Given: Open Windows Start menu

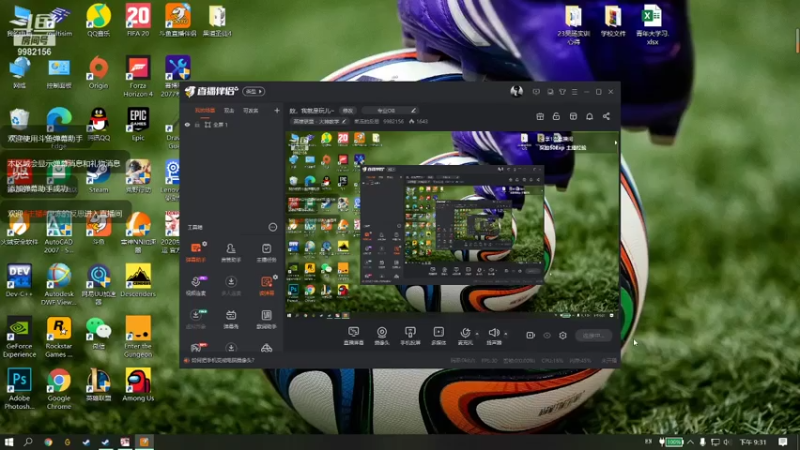Looking at the screenshot, I should click(9, 442).
